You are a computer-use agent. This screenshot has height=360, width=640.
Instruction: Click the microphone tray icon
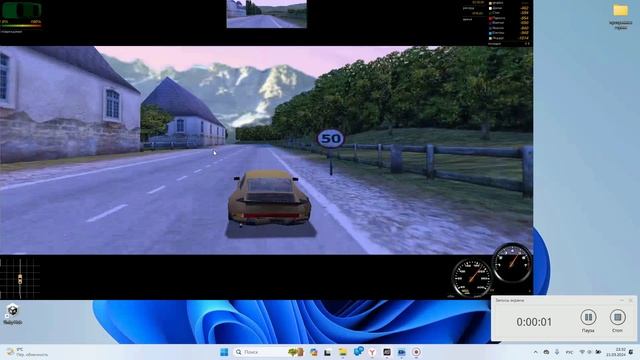pyautogui.click(x=557, y=352)
